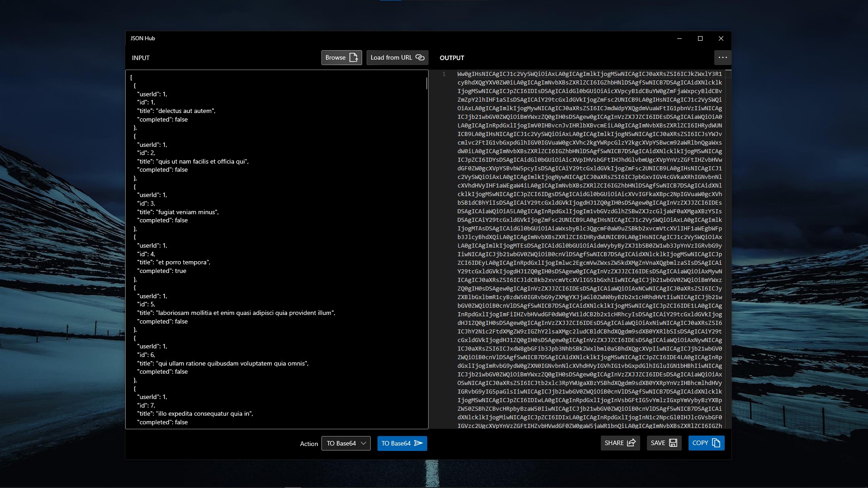Select line number 1 in output gutter
The image size is (868, 488).
pos(444,74)
